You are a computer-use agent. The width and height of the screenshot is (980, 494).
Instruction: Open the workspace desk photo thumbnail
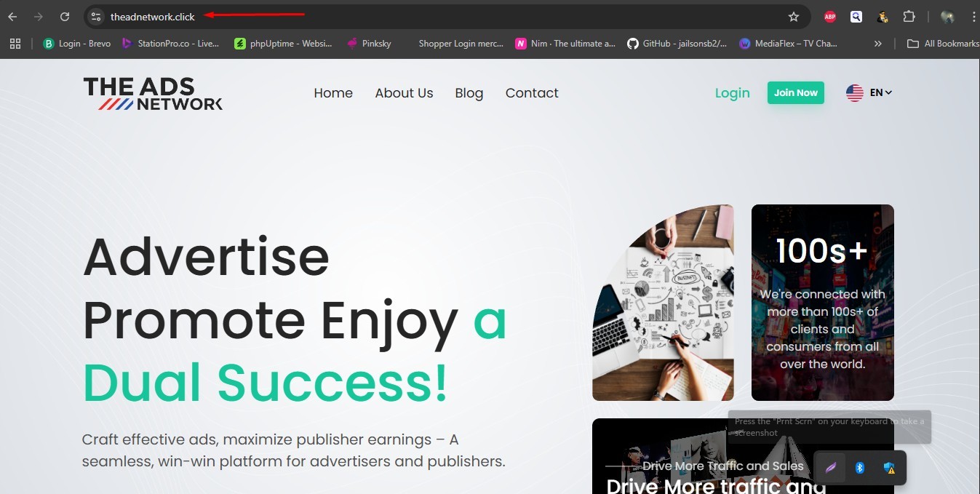click(663, 303)
